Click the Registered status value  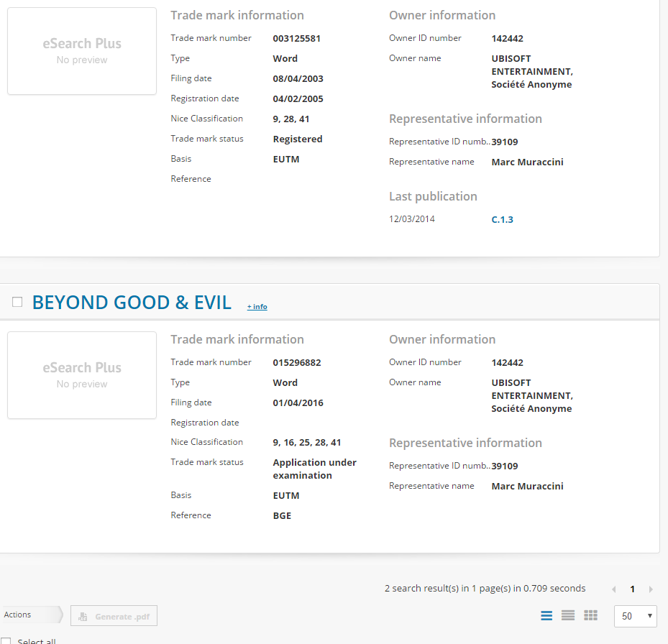point(298,139)
